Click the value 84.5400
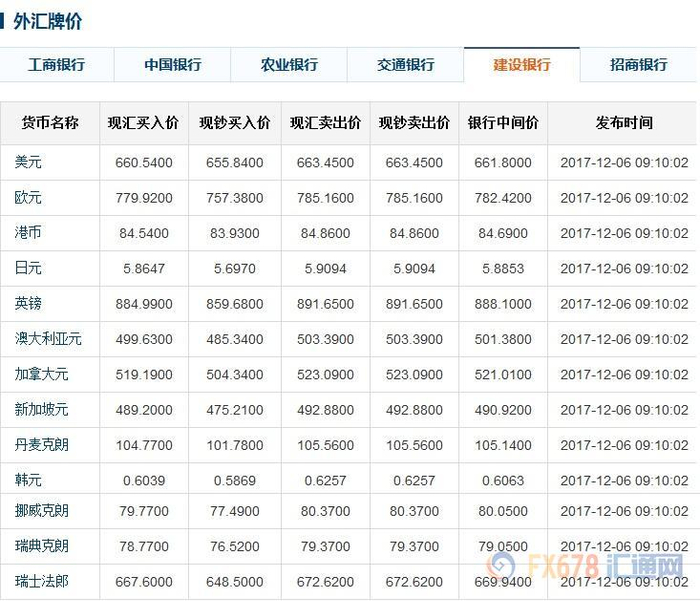This screenshot has height=601, width=700. pyautogui.click(x=144, y=233)
